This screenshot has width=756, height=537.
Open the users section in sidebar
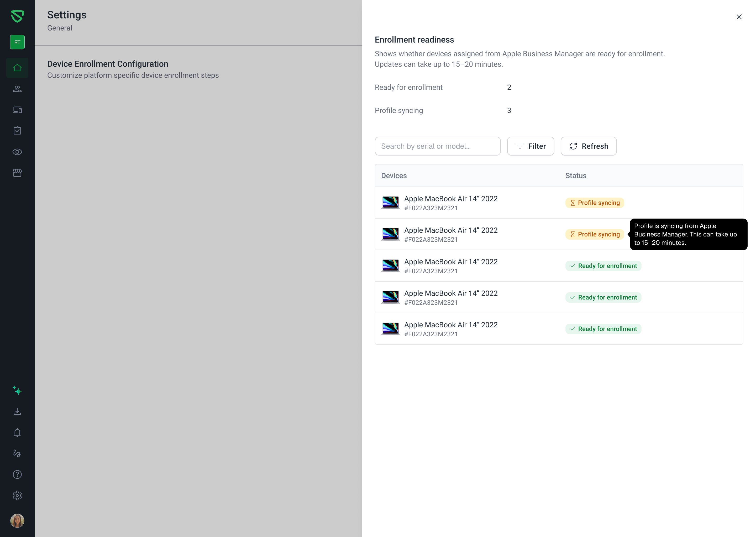[x=17, y=89]
